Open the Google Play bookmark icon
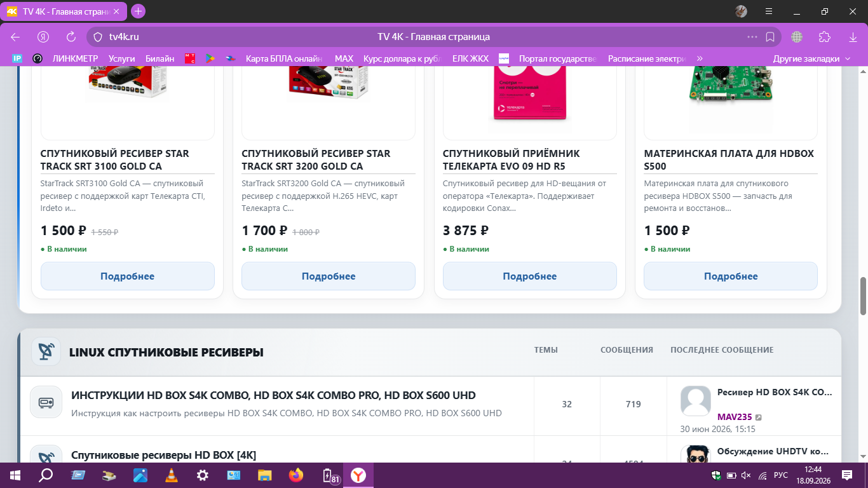Viewport: 868px width, 488px height. (209, 58)
